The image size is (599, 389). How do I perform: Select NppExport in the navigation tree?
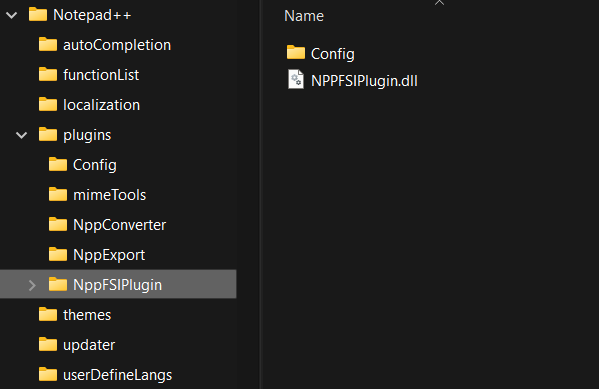click(x=109, y=255)
